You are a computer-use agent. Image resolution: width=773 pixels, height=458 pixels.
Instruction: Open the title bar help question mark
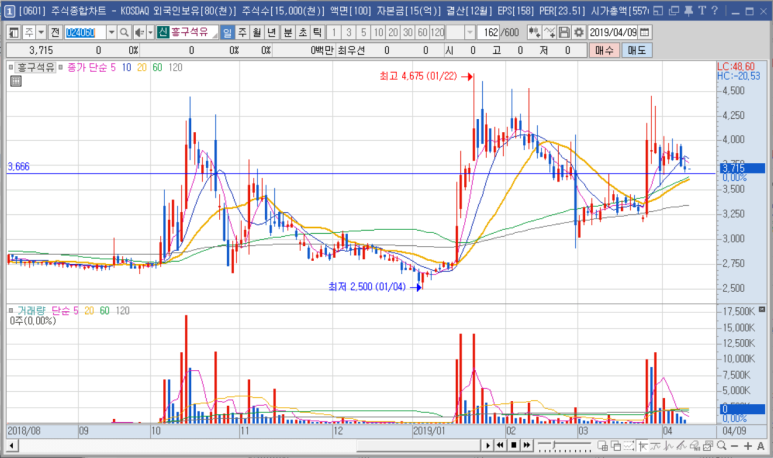[714, 10]
